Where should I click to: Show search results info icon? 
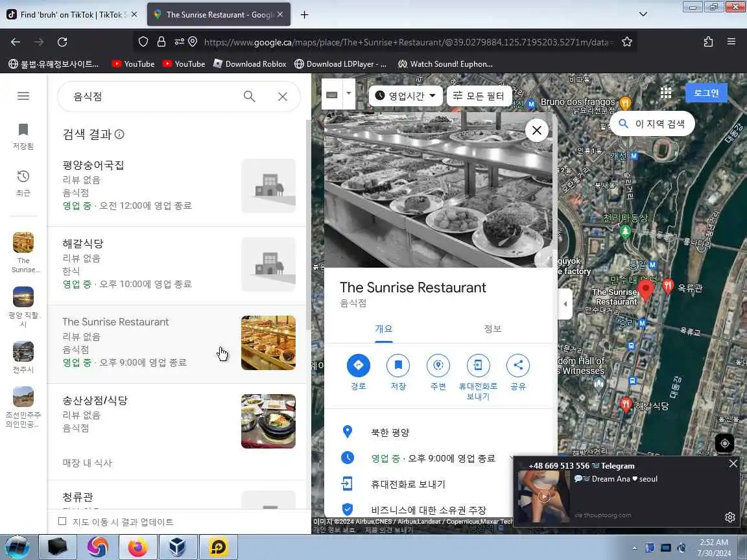(119, 134)
